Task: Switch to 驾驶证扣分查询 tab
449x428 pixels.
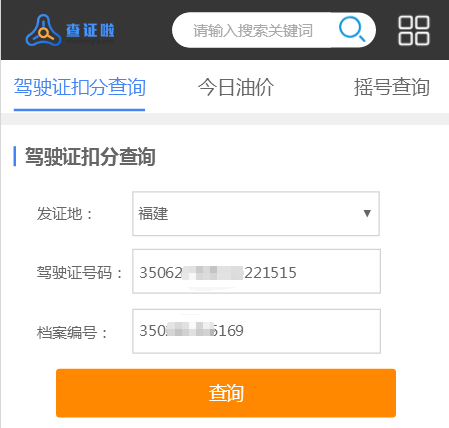Action: coord(79,87)
